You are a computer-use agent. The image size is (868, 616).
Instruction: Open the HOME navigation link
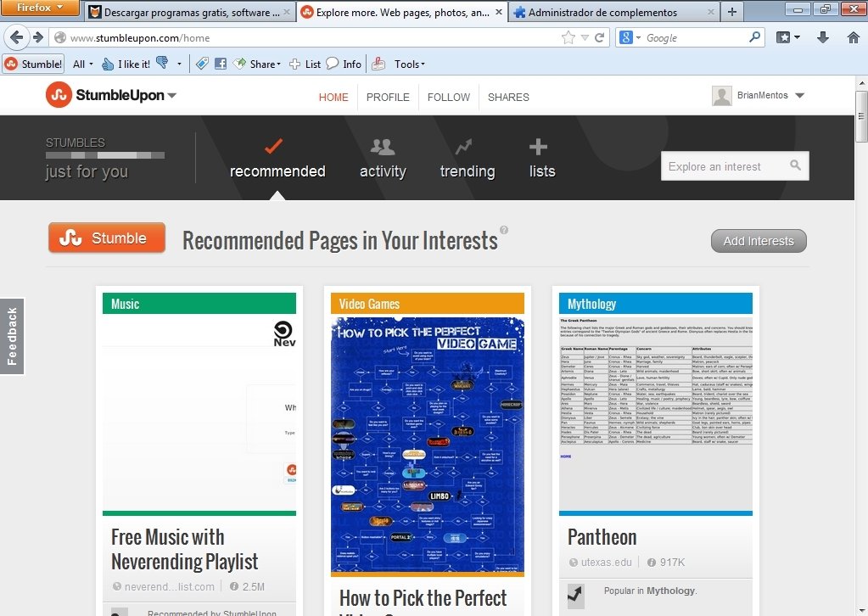pyautogui.click(x=333, y=98)
